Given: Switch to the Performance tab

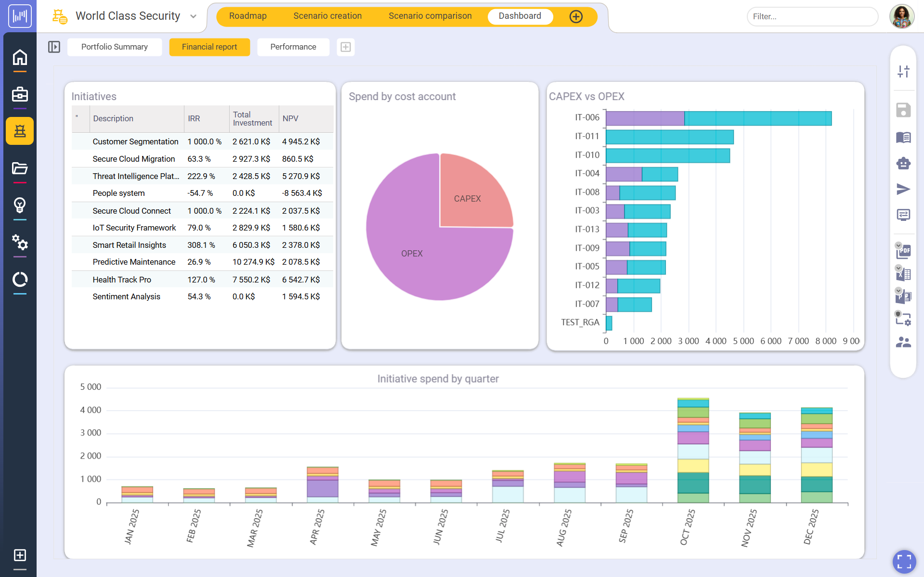Looking at the screenshot, I should coord(293,47).
